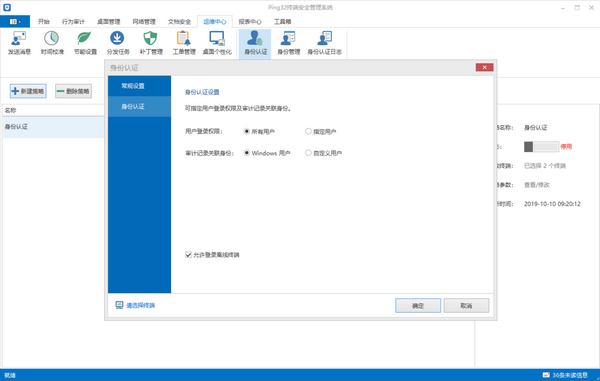This screenshot has height=381, width=600.
Task: Close the 身份认证 dialog with red X
Action: (x=484, y=67)
